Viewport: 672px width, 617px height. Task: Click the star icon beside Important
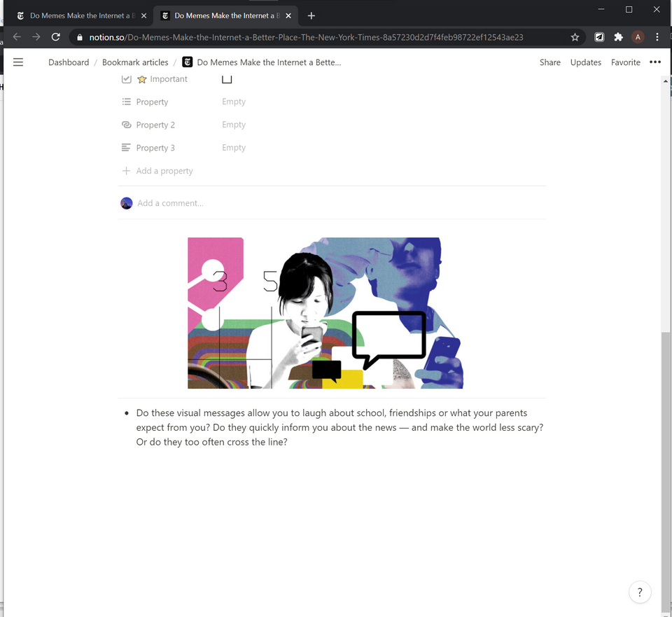(x=143, y=78)
